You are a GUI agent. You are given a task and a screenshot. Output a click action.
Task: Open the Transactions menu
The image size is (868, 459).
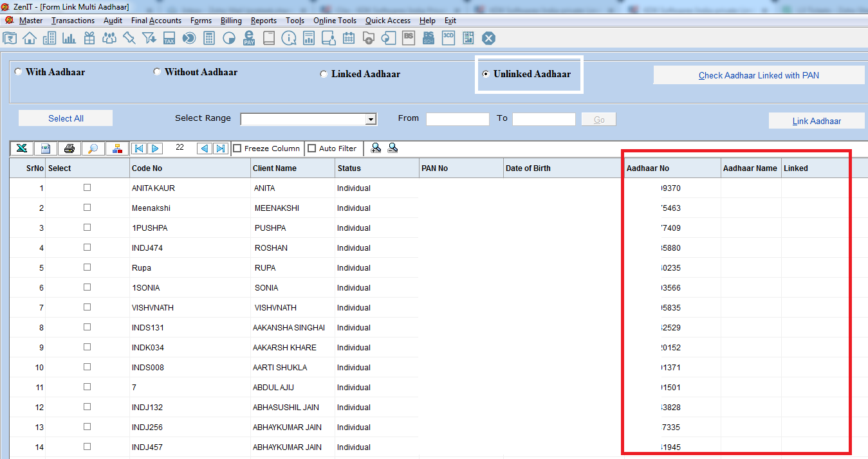coord(73,21)
